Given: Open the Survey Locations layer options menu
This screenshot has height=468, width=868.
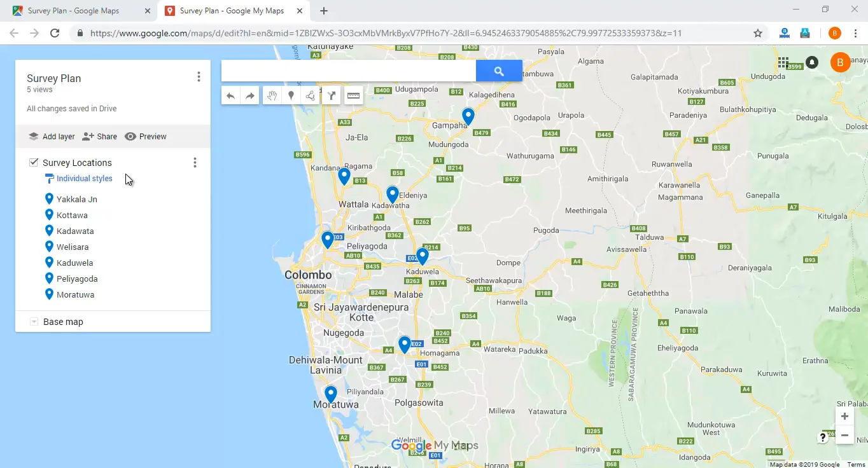Looking at the screenshot, I should (195, 163).
